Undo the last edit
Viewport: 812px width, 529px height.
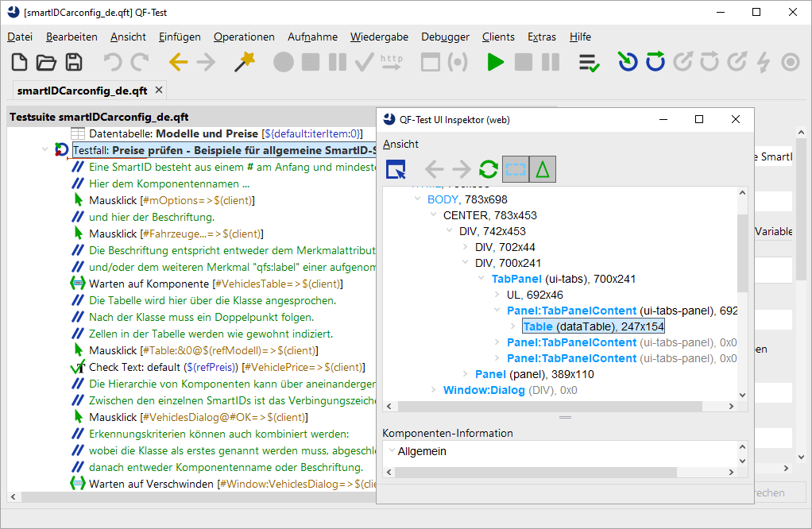[113, 62]
